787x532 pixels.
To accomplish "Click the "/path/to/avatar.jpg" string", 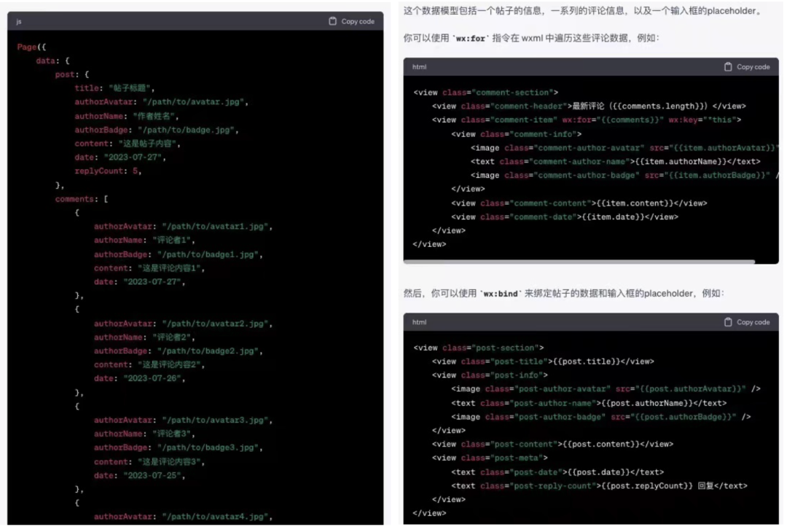I will 193,102.
